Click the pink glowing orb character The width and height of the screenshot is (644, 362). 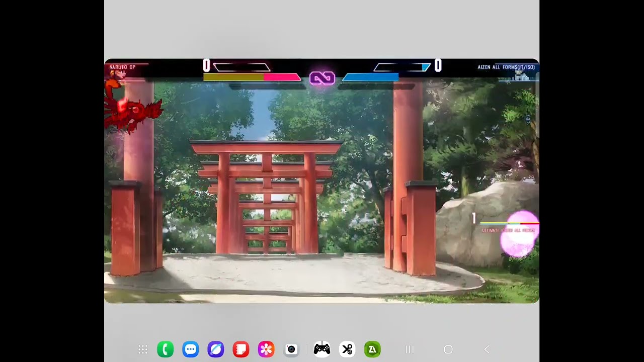(519, 234)
